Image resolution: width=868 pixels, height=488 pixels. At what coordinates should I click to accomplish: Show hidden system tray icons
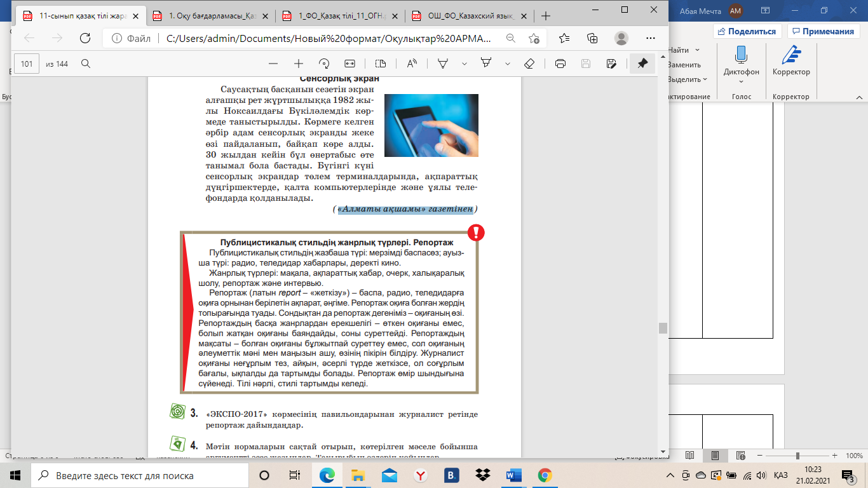pyautogui.click(x=670, y=475)
